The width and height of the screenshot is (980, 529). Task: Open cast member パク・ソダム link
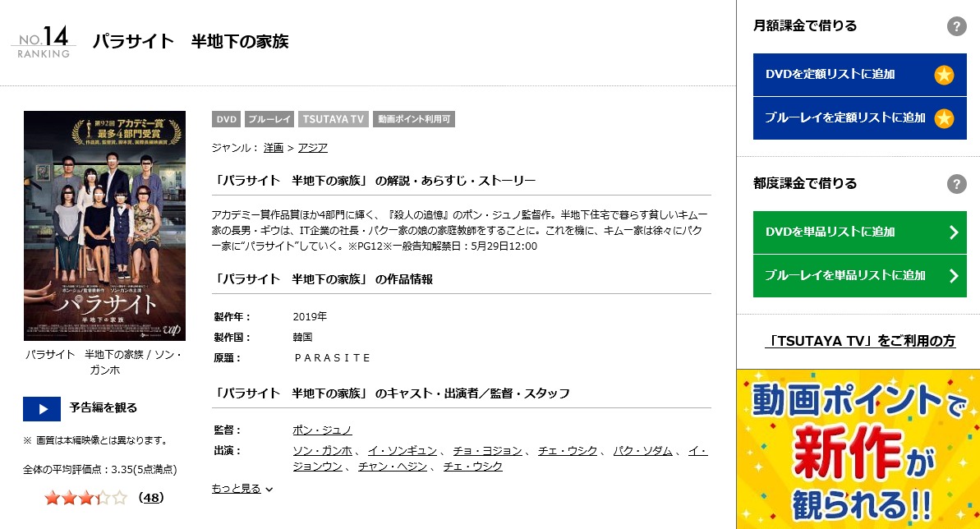click(x=642, y=451)
